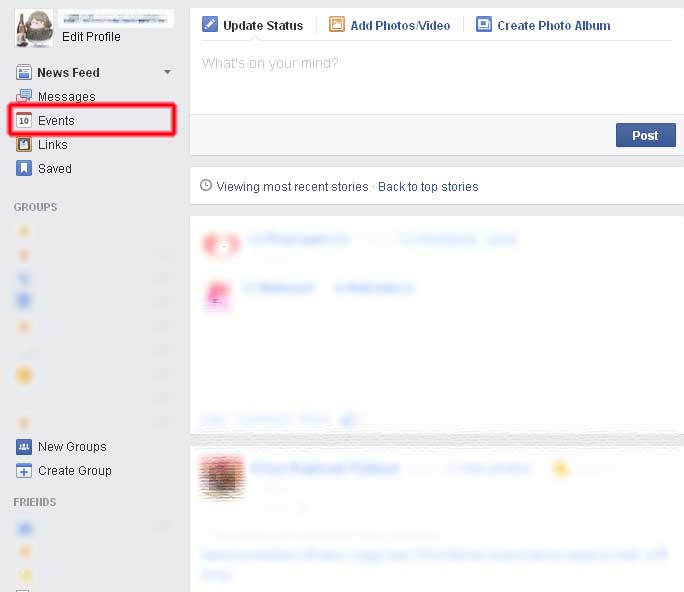The width and height of the screenshot is (684, 592).
Task: Click the New Groups icon
Action: coord(24,447)
